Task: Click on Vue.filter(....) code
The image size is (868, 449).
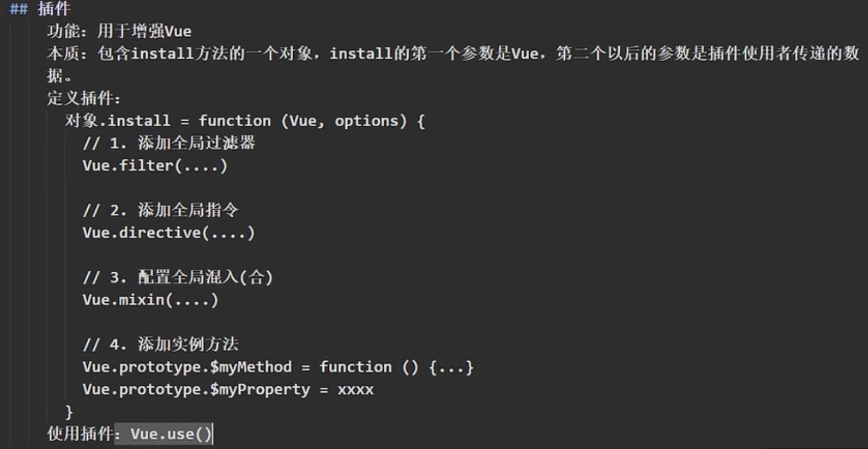Action: click(155, 166)
